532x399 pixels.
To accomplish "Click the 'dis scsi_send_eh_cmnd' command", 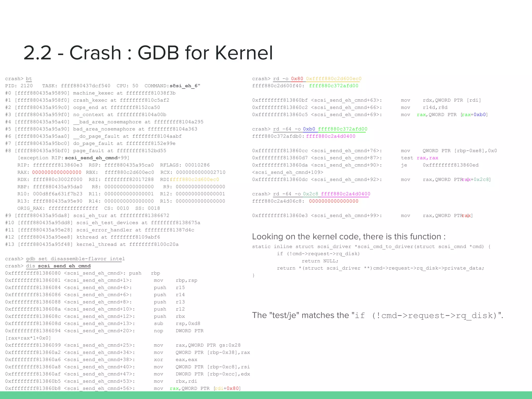I will coord(58,266).
